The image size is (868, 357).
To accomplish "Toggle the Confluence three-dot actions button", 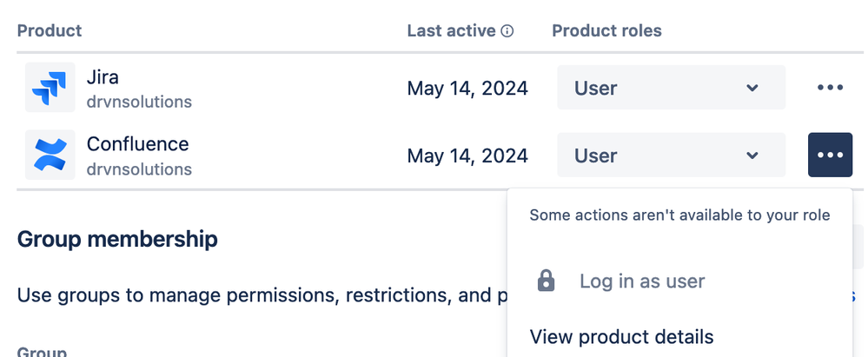I will point(830,155).
